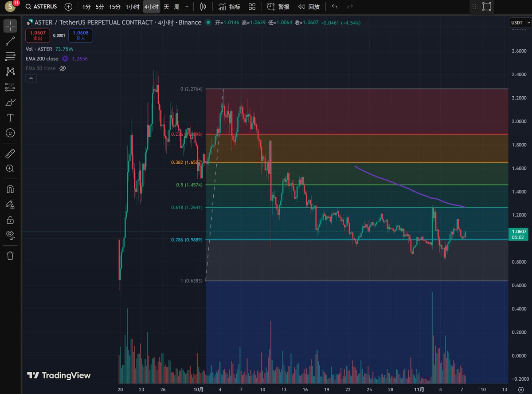532x394 pixels.
Task: Select the crosshair cursor tool
Action: (10, 26)
